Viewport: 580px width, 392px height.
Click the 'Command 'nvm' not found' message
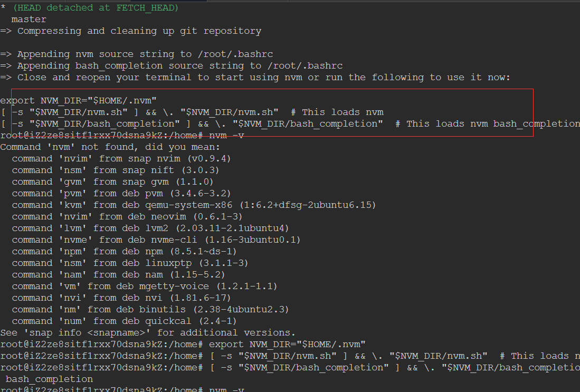pos(110,147)
